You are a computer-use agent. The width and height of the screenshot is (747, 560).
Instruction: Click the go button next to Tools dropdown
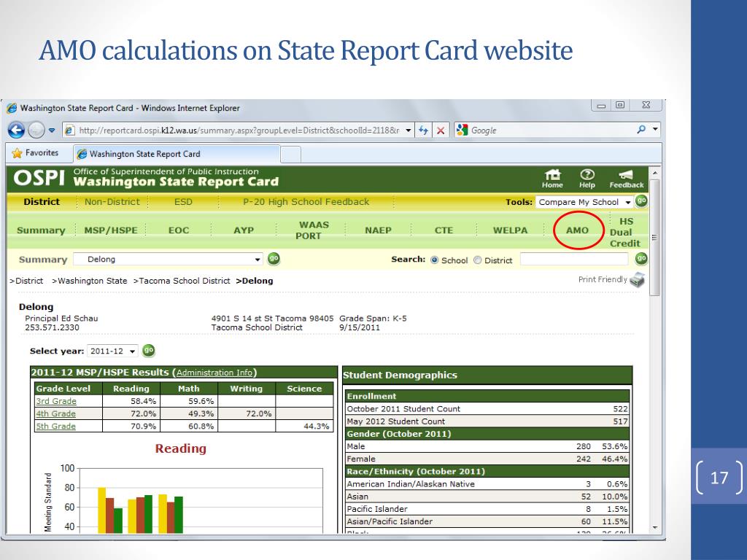point(641,201)
